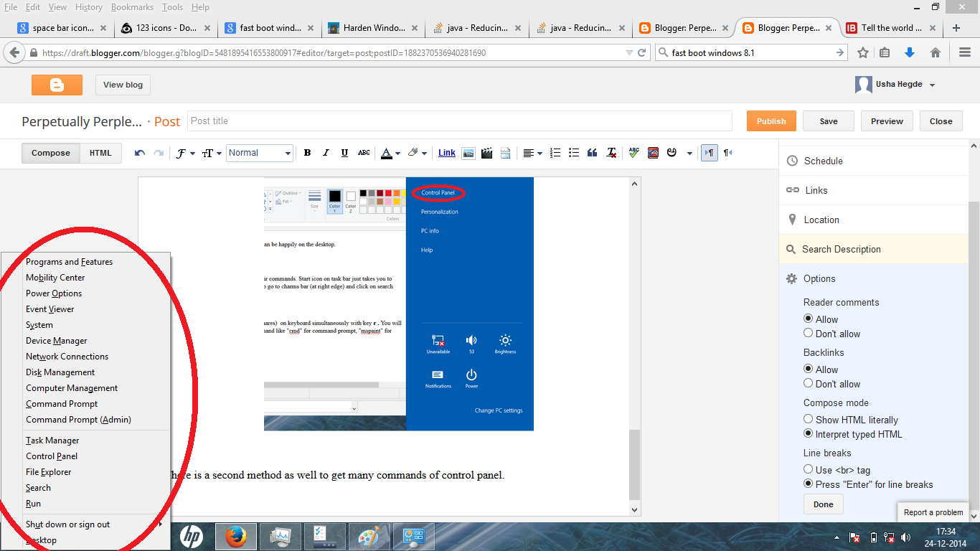Open the font size dropdown

point(212,153)
